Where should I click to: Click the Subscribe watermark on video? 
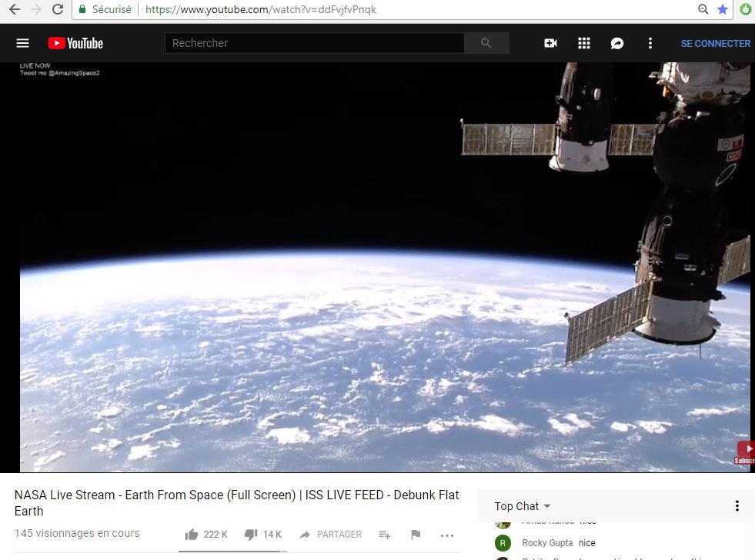click(745, 453)
